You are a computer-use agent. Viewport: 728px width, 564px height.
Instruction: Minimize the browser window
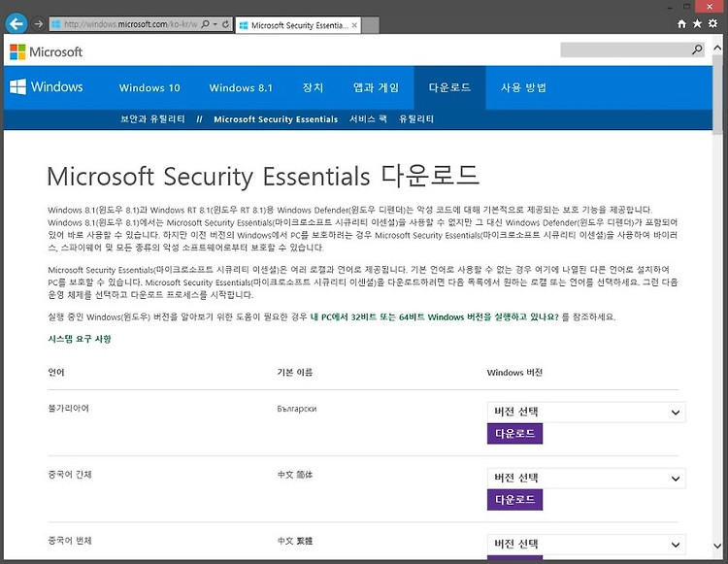670,7
